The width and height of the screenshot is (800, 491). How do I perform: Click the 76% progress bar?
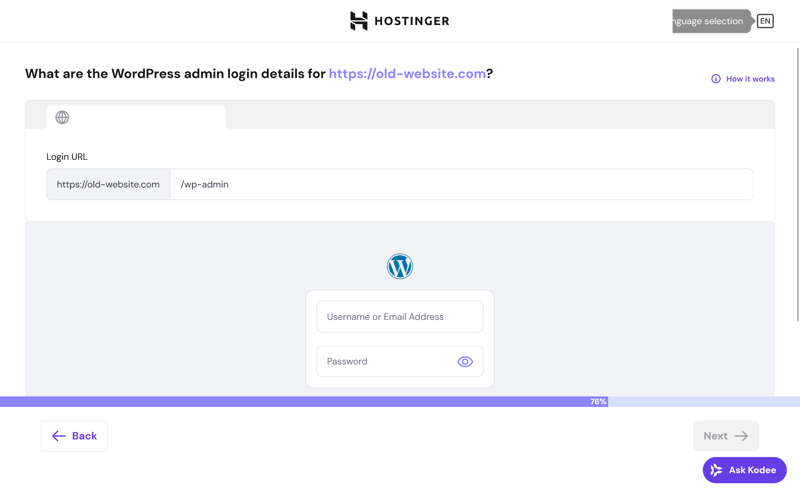[x=400, y=402]
